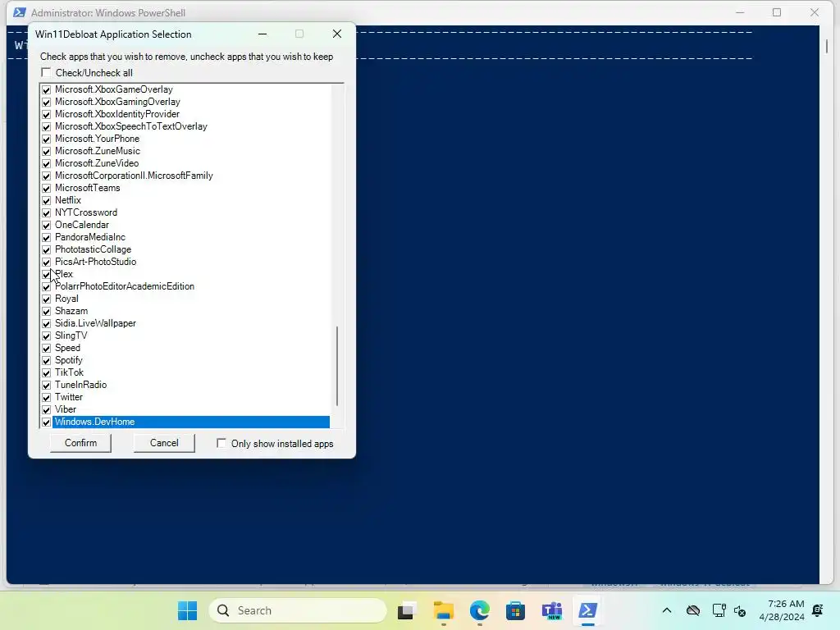
Task: Select the NYTCrossword row
Action: click(185, 212)
